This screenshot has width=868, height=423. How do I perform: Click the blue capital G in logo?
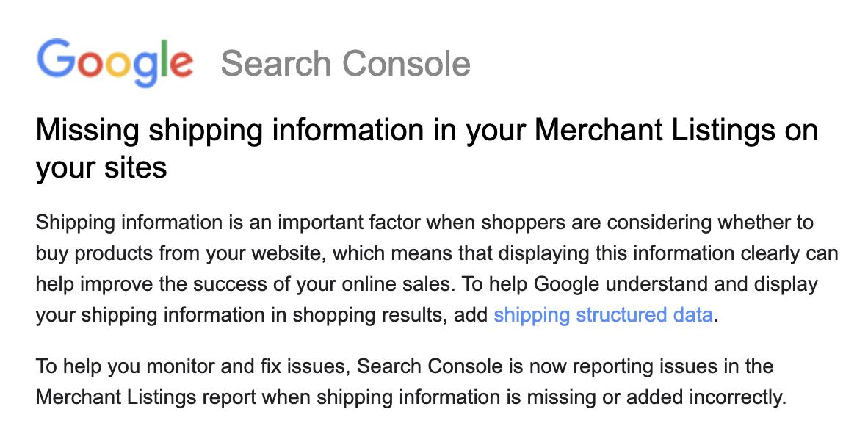point(55,57)
